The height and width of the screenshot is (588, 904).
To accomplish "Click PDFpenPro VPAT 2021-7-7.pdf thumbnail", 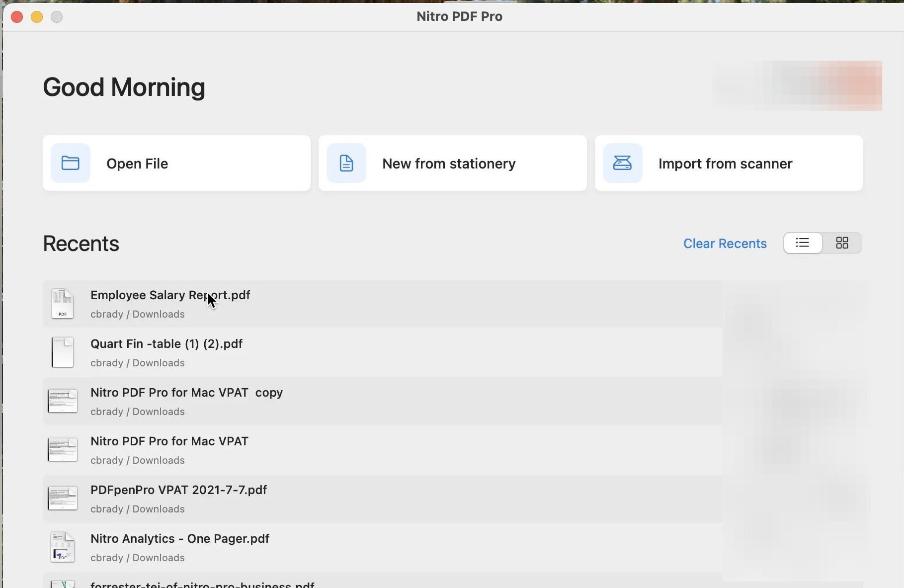I will (x=63, y=499).
